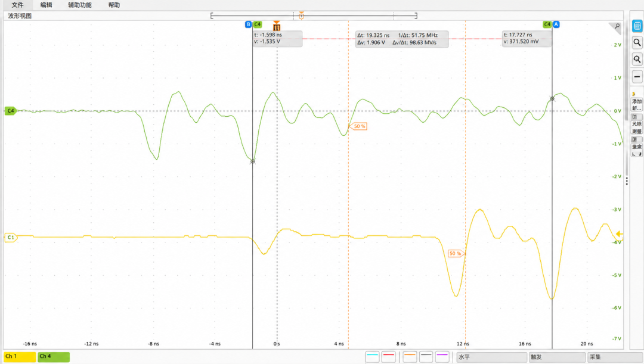
Task: Select cursor A handle at the top
Action: (x=556, y=24)
